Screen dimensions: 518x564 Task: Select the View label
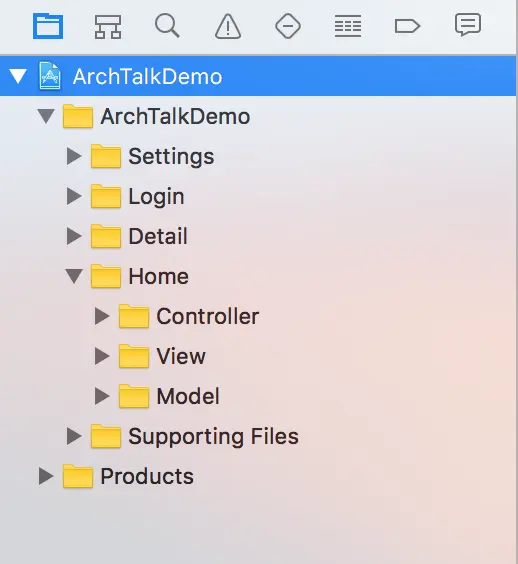(x=181, y=356)
